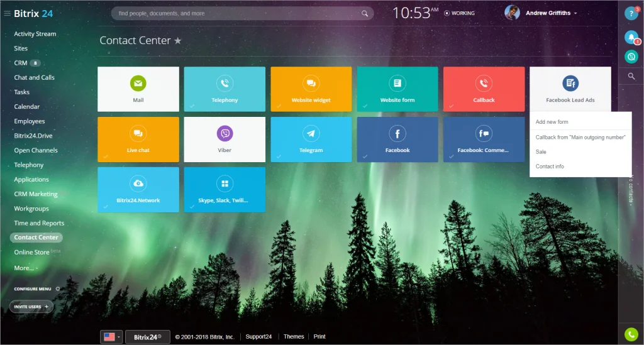Image resolution: width=644 pixels, height=345 pixels.
Task: Select the Telegram channel tile
Action: (x=311, y=134)
